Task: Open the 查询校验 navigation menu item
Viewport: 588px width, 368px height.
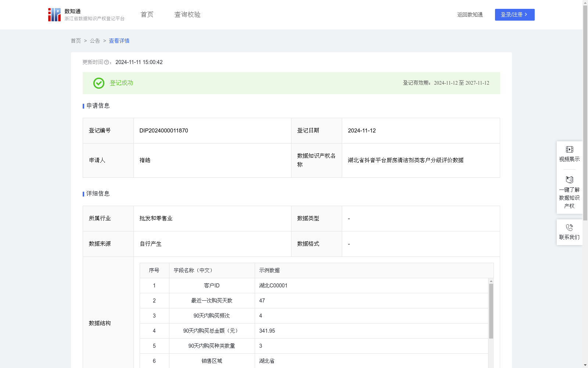Action: tap(187, 14)
